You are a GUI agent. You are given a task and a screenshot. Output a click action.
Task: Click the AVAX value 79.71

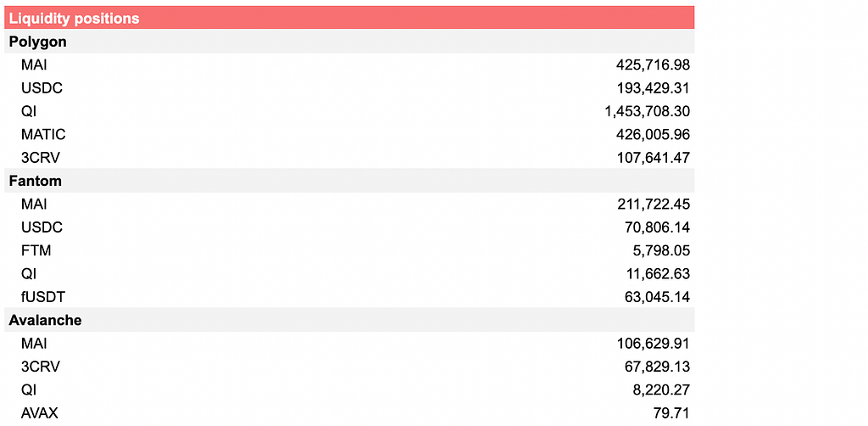coord(671,413)
